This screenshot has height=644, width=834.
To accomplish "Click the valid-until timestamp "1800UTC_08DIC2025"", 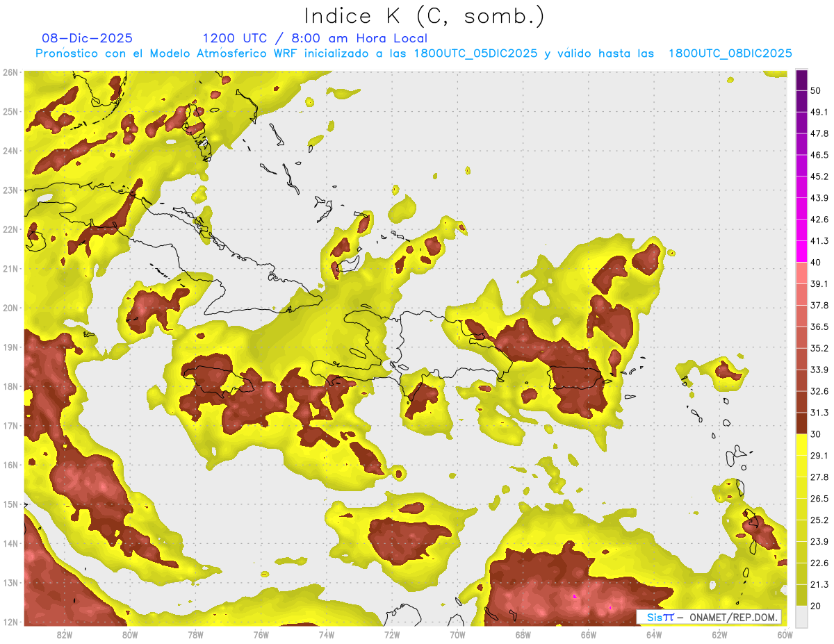I will 730,53.
